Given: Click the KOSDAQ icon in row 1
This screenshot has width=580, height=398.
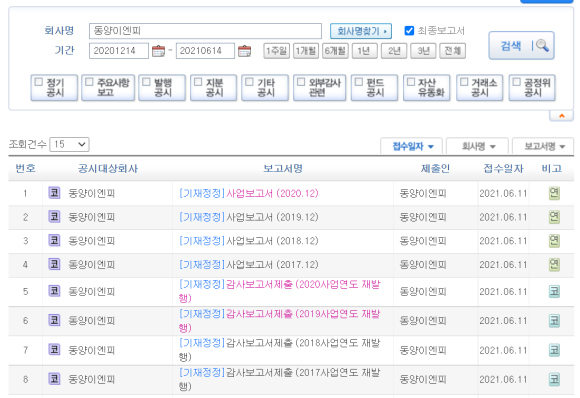Looking at the screenshot, I should 54,193.
